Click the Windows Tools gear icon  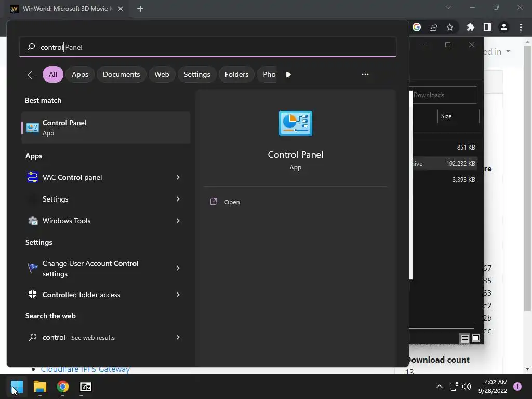(x=33, y=221)
